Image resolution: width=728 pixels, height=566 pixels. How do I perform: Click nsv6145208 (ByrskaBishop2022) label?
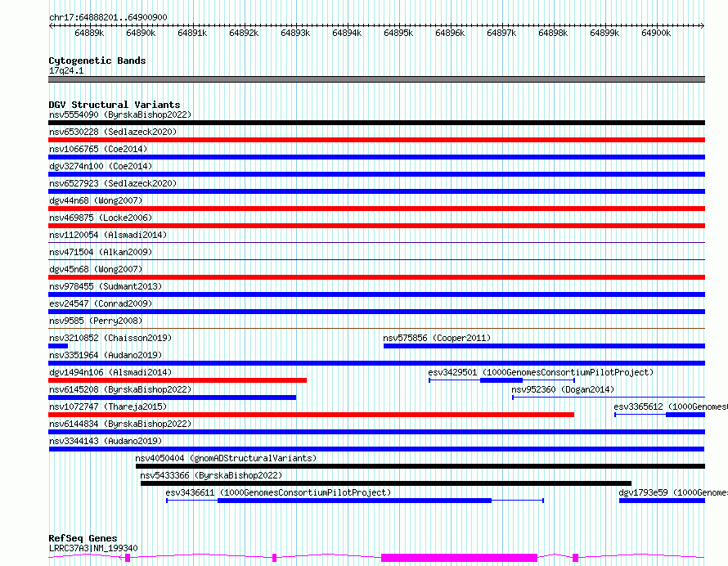[120, 389]
